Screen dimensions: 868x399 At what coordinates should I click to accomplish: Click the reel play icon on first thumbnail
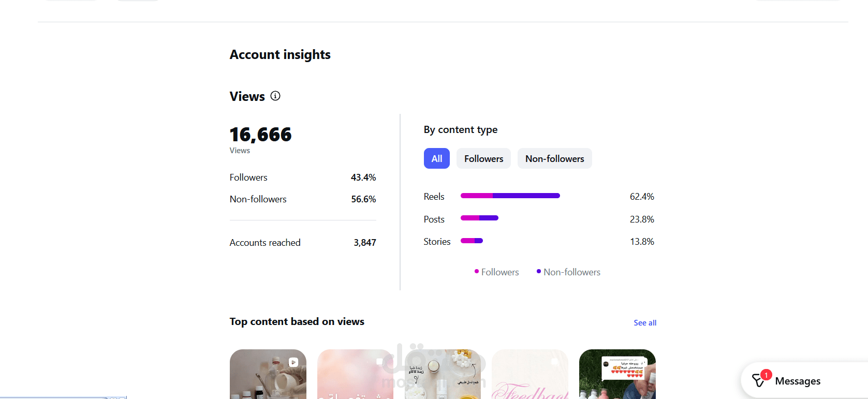click(293, 362)
